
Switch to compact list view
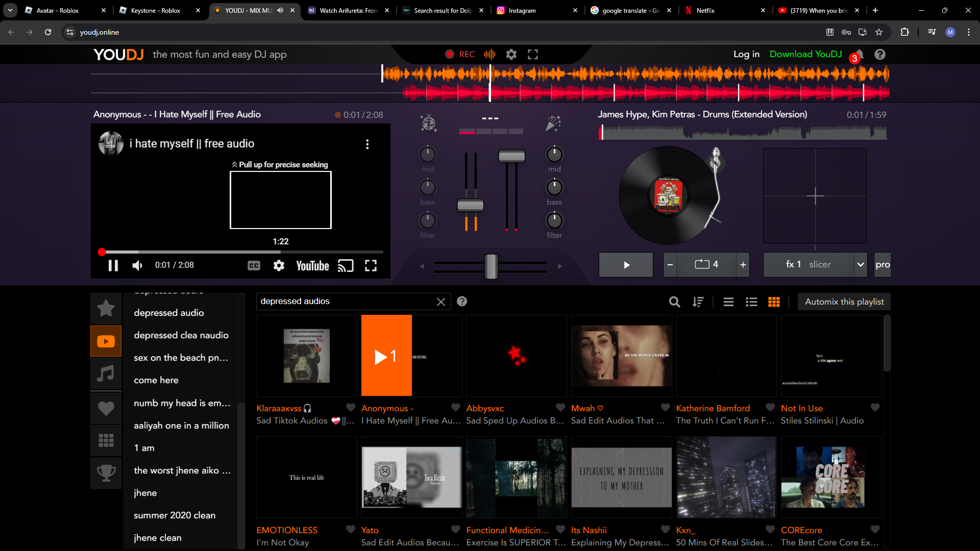pyautogui.click(x=728, y=302)
